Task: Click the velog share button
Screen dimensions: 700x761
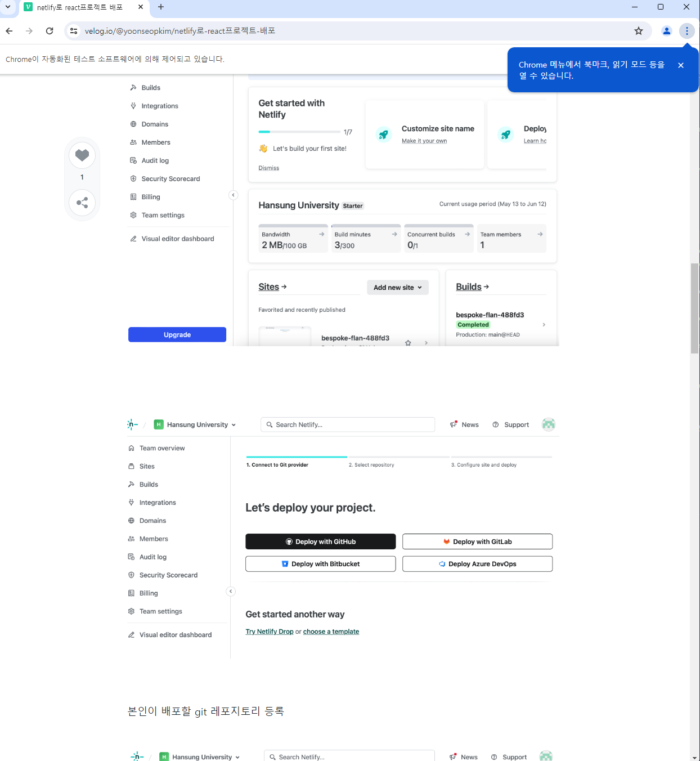Action: (x=82, y=203)
